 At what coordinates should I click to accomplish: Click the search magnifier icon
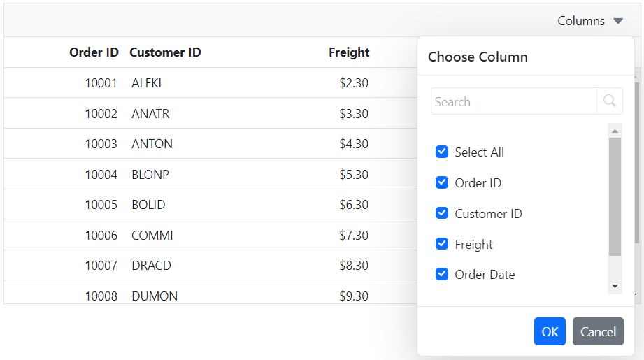pos(610,101)
